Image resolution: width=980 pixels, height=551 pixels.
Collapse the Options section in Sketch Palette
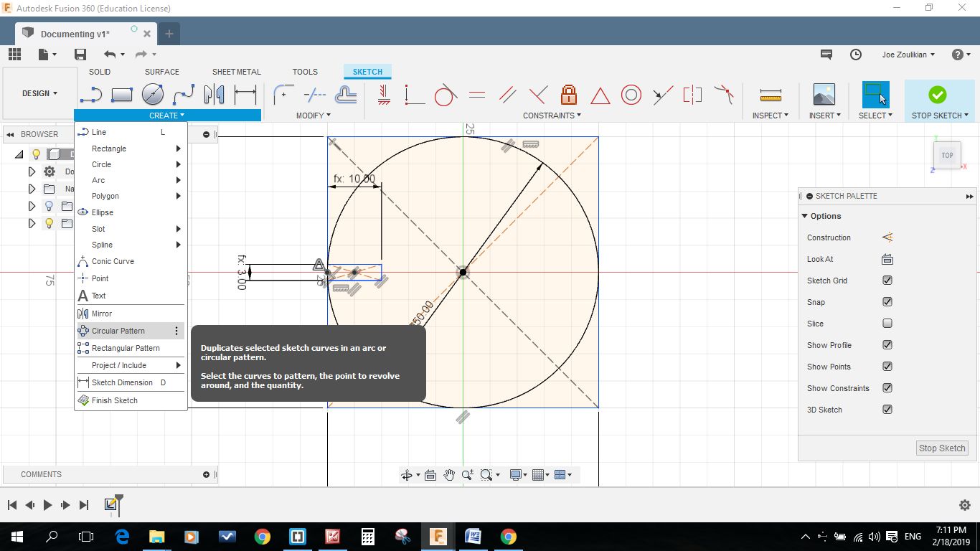(x=805, y=216)
